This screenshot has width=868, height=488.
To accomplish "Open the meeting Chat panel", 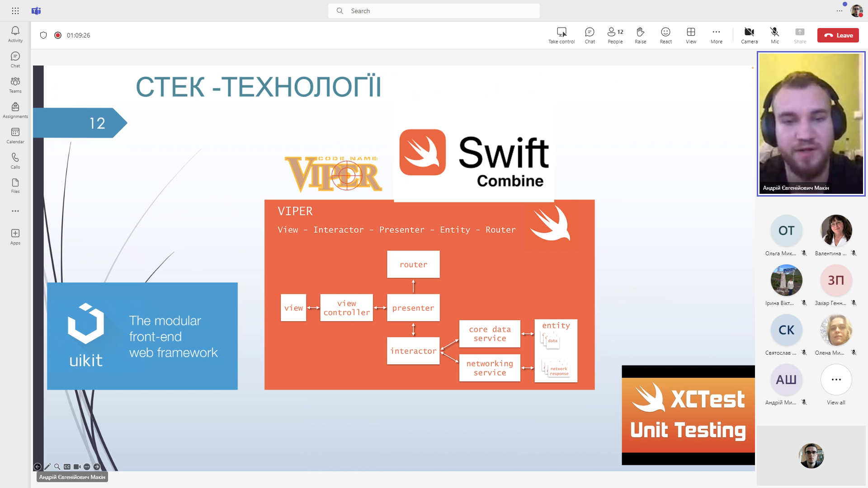I will pos(590,35).
